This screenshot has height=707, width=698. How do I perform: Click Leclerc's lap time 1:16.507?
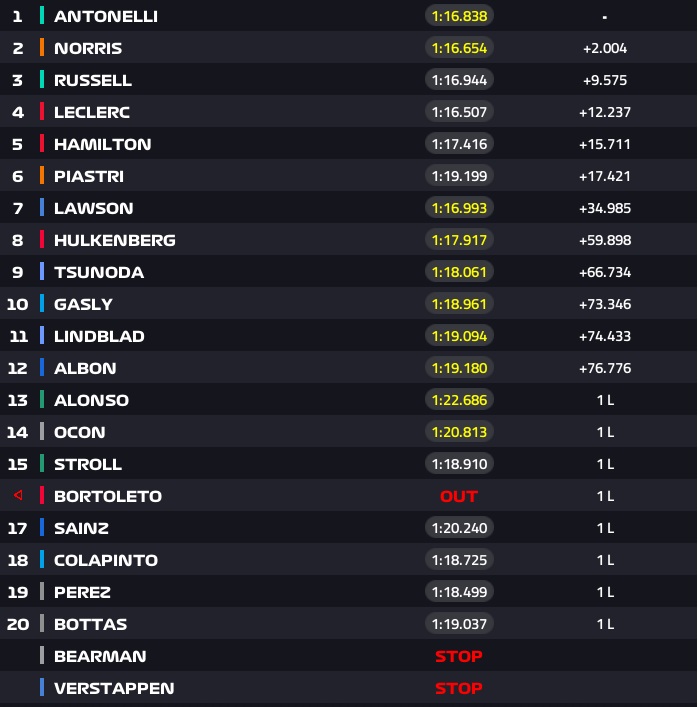[459, 112]
